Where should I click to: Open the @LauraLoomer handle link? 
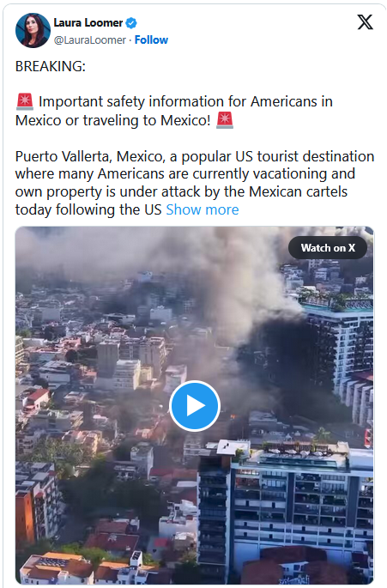pyautogui.click(x=89, y=40)
